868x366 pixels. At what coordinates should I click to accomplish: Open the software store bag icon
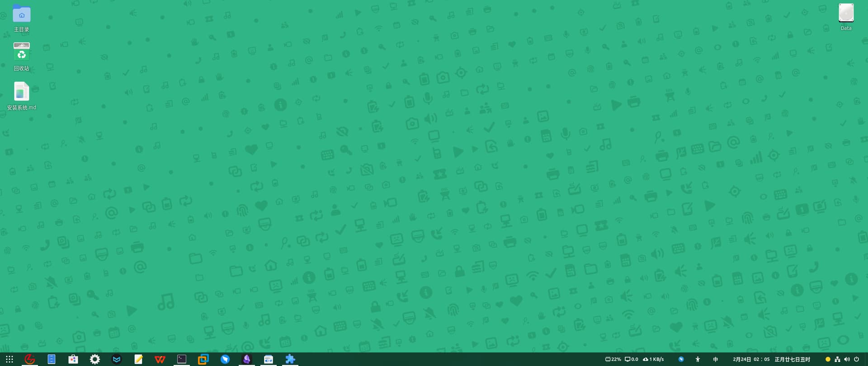[73, 359]
